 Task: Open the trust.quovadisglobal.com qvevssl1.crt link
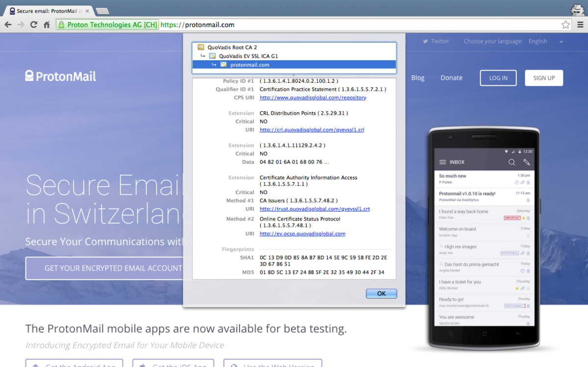point(315,209)
